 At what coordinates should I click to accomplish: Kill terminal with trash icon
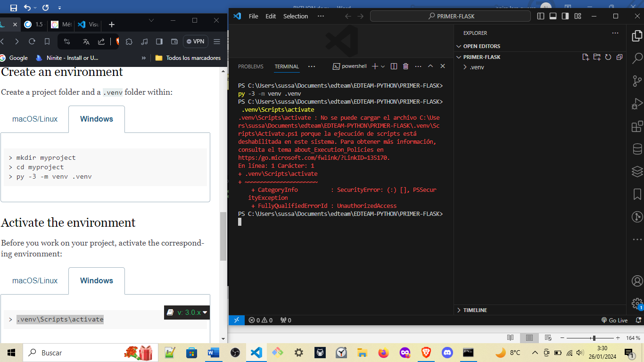tap(405, 66)
